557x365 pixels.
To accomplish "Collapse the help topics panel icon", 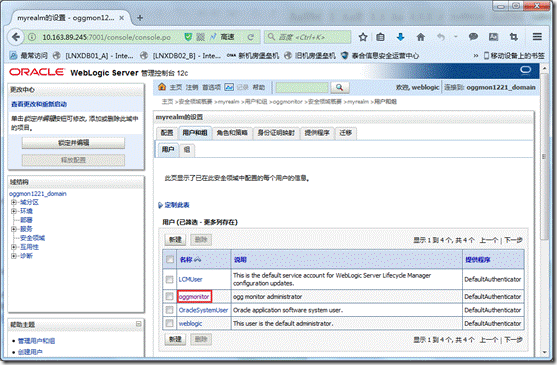I will (139, 324).
